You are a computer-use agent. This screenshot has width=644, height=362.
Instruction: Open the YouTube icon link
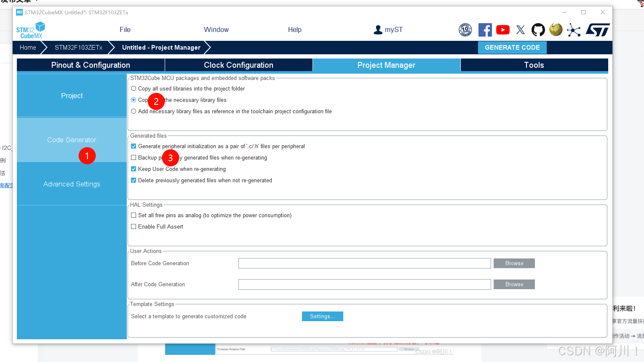click(503, 30)
